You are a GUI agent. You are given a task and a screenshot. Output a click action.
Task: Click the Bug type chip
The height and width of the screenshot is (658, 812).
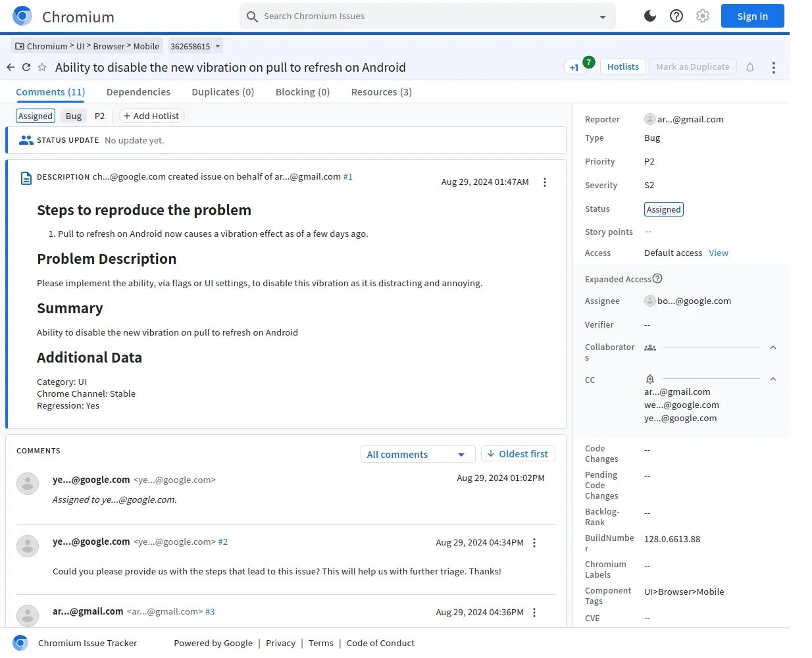coord(74,116)
